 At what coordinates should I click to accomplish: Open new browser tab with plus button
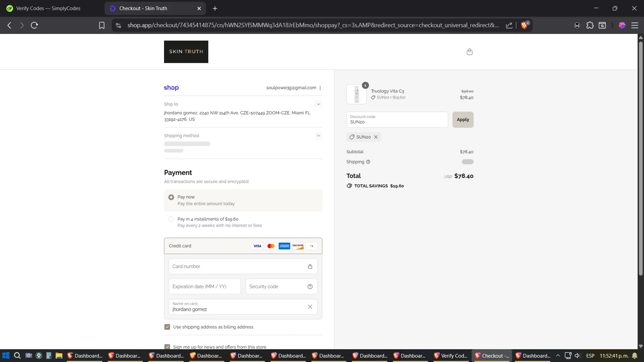215,8
